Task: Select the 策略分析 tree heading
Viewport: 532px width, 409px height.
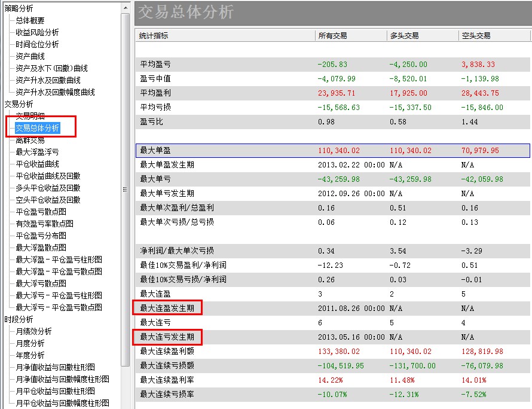Action: tap(19, 8)
